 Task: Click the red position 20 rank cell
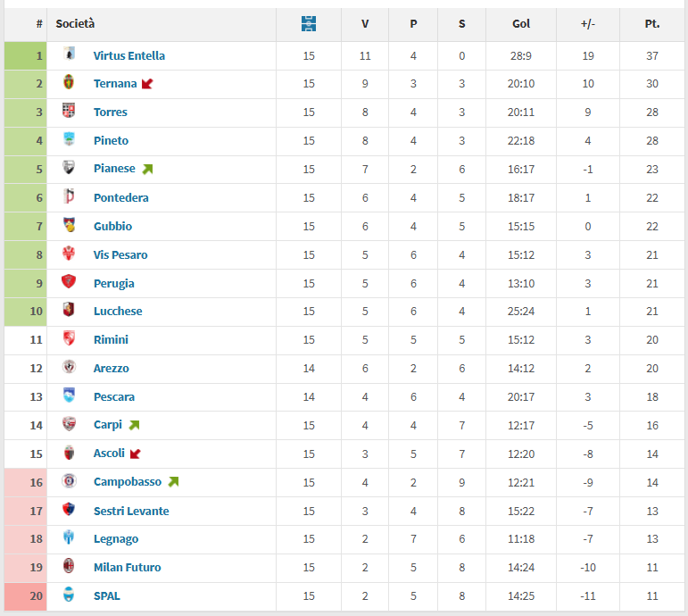point(26,596)
